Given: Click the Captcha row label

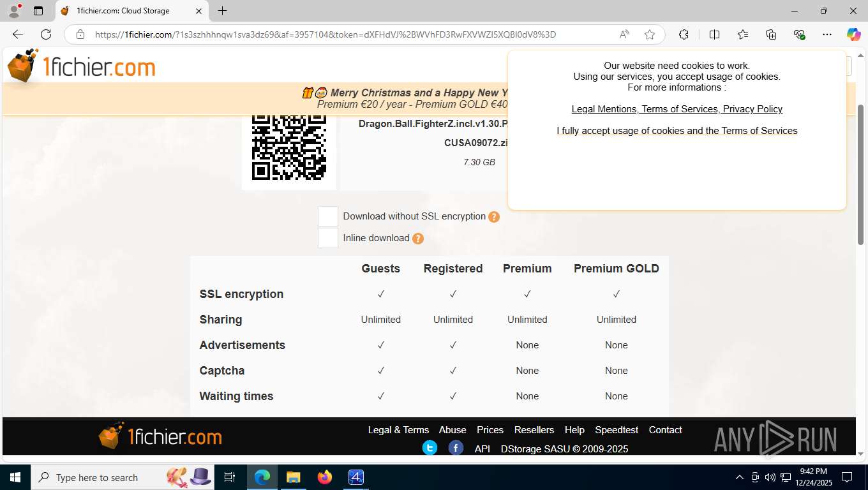Looking at the screenshot, I should click(x=222, y=371).
